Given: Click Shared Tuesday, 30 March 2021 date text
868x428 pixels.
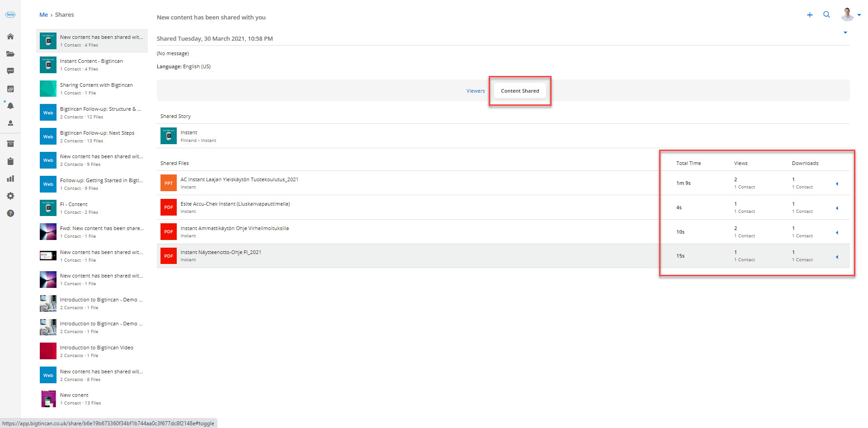Looking at the screenshot, I should click(x=215, y=38).
